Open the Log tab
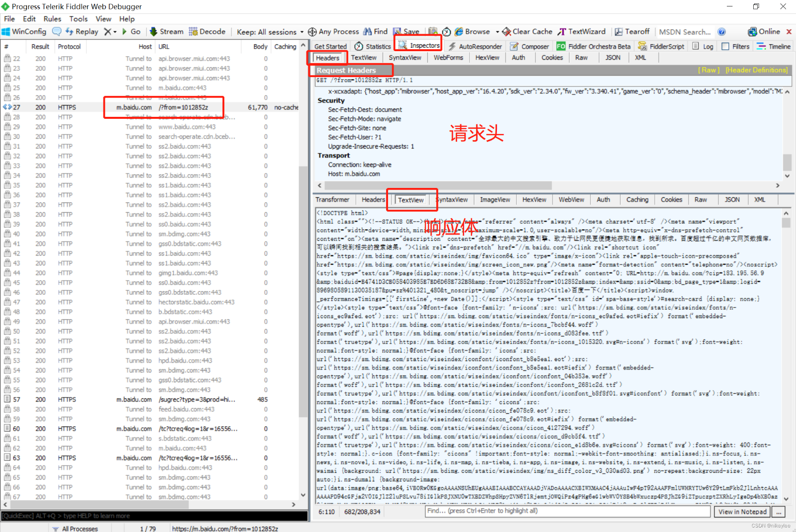Viewport: 796px width, 532px height. point(702,46)
